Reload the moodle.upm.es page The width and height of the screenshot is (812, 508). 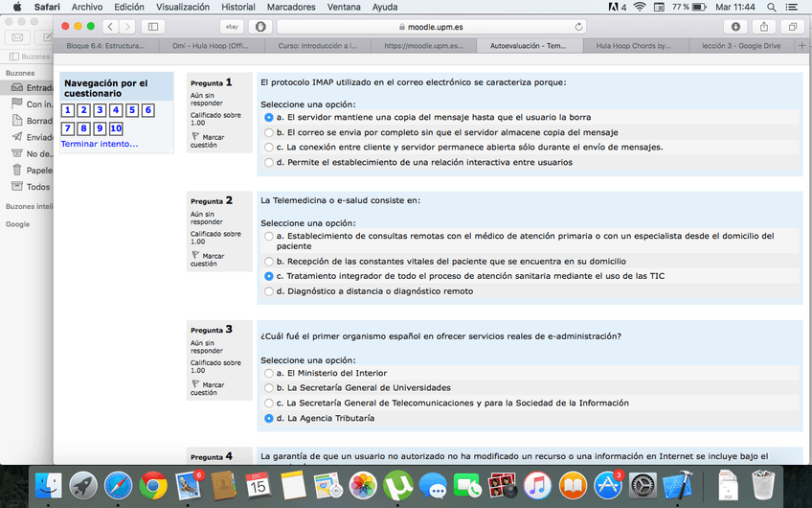tap(578, 27)
